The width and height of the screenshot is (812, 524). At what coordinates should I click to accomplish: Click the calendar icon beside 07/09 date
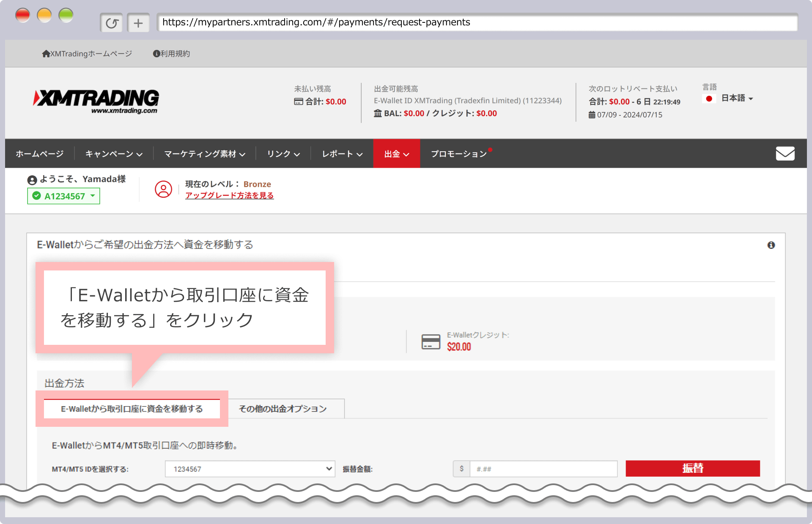592,115
